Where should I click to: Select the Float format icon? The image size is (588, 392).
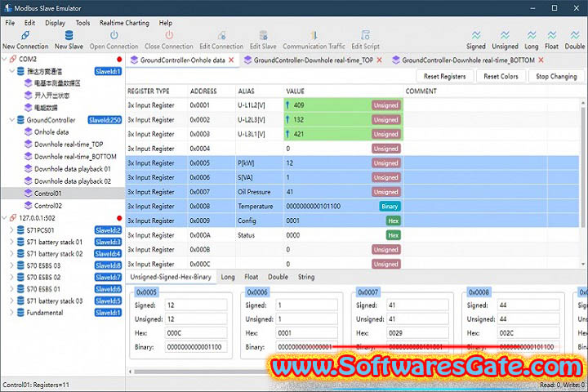click(551, 36)
